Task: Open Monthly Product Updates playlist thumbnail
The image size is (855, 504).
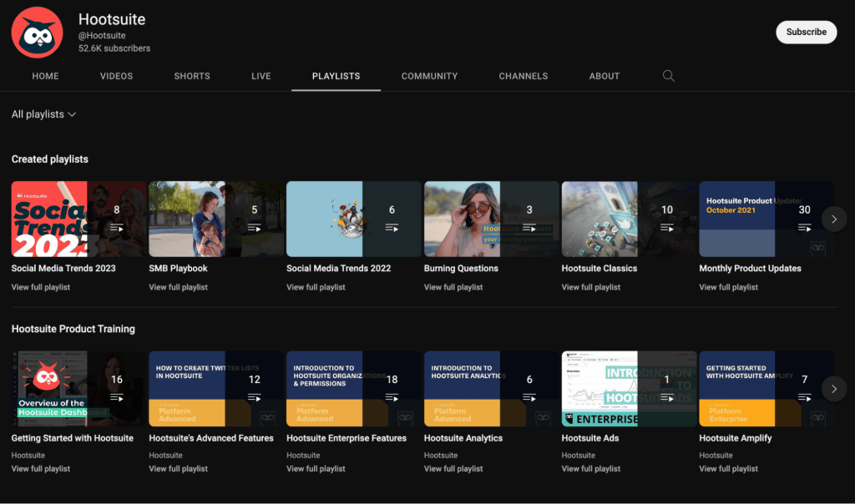Action: tap(766, 219)
